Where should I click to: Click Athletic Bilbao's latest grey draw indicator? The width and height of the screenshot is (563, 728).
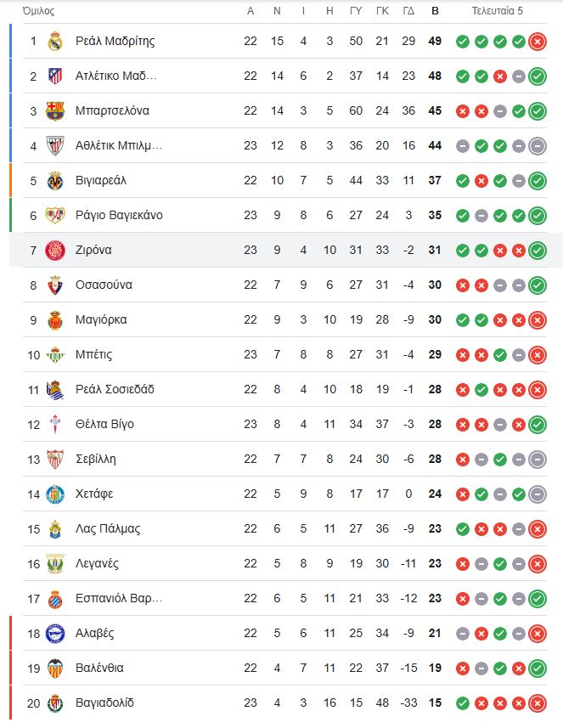538,146
